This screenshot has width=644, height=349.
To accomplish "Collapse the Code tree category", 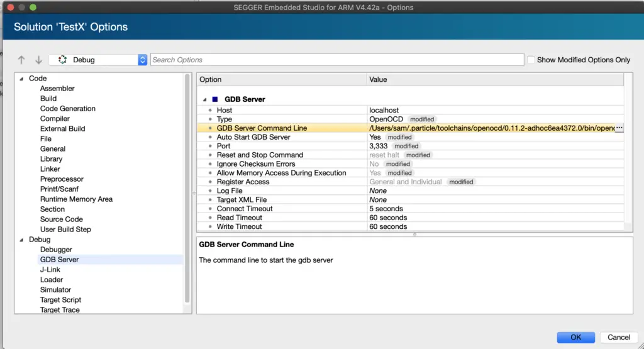I will coord(21,79).
